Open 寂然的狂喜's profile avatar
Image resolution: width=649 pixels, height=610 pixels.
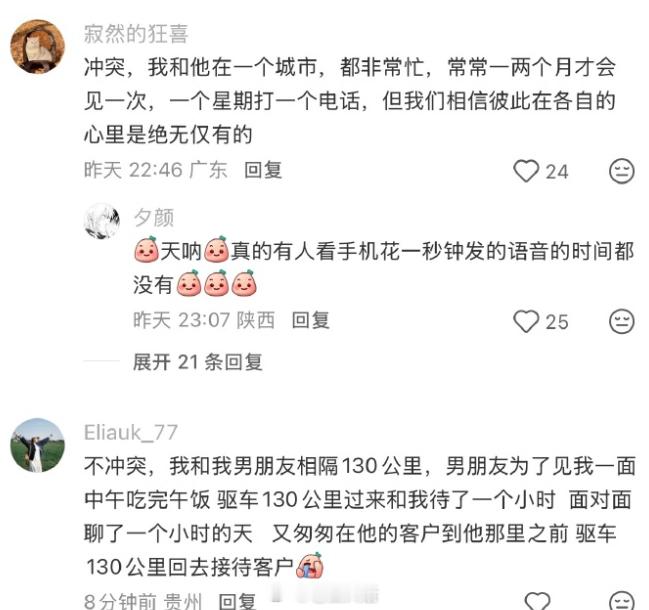coord(38,46)
